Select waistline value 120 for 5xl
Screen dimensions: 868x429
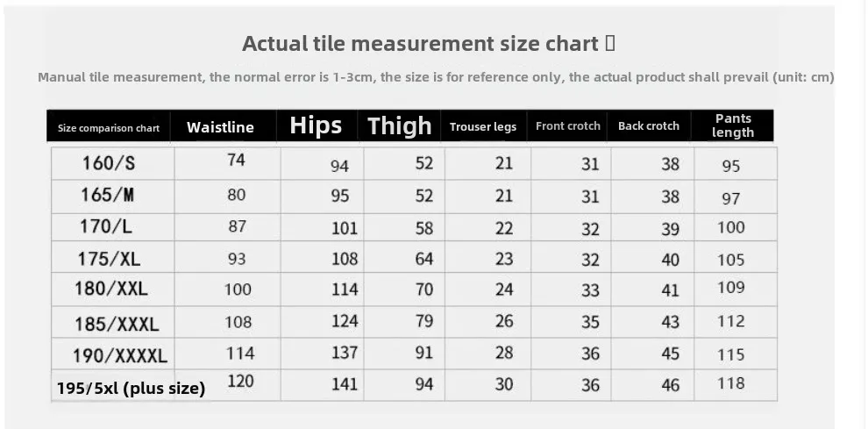(241, 382)
